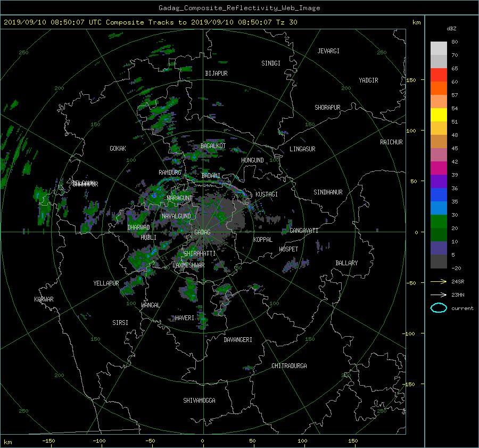
Task: Click the RAICHUR city label
Action: [391, 142]
